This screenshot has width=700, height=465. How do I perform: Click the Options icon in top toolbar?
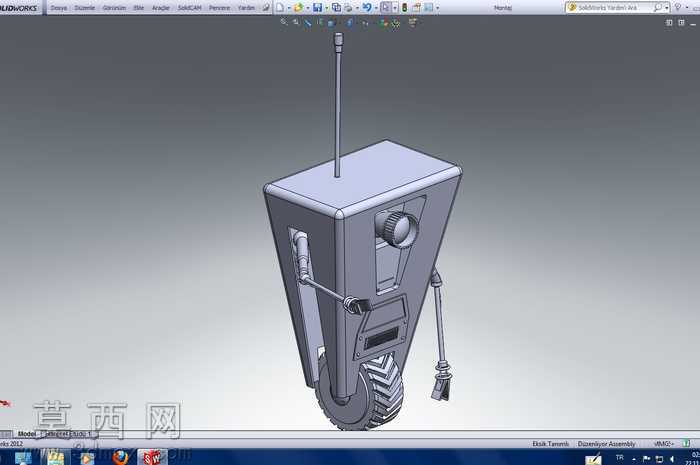point(429,8)
